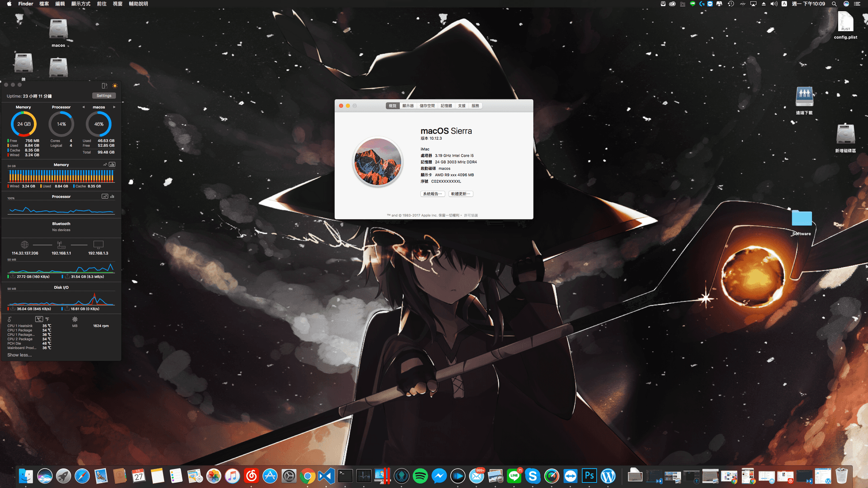This screenshot has height=488, width=868.
Task: Switch Processor graph to bar chart view
Action: pos(112,197)
